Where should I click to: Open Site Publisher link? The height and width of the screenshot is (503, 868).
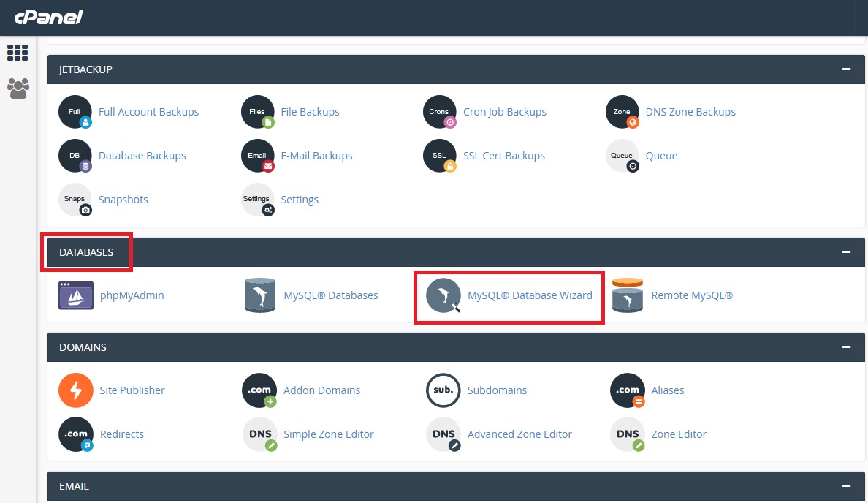[132, 390]
